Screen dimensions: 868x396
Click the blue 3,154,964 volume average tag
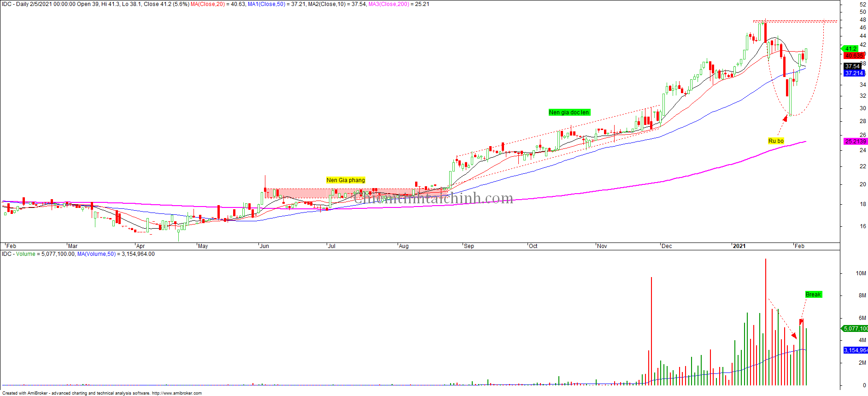[x=855, y=350]
